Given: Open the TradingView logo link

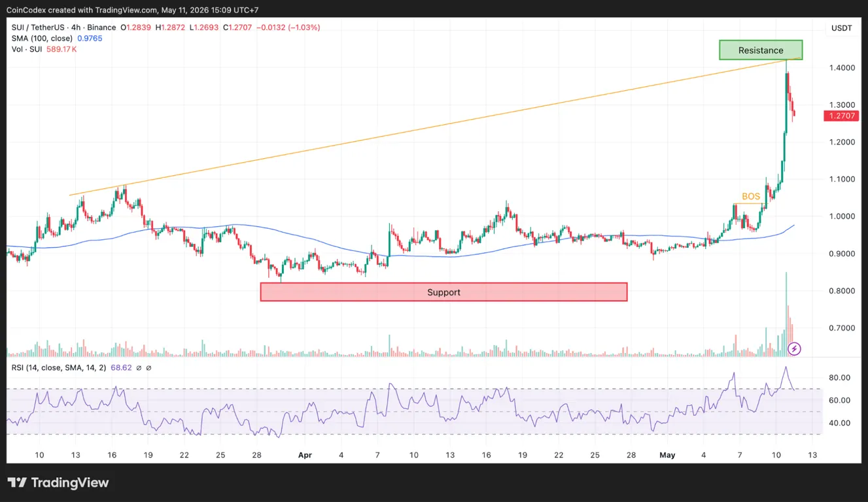Looking at the screenshot, I should (x=59, y=483).
